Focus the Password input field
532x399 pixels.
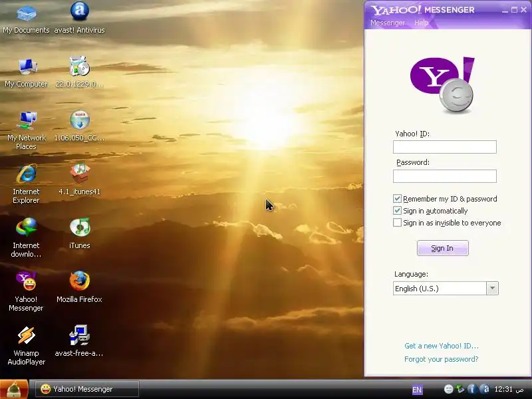pos(444,176)
